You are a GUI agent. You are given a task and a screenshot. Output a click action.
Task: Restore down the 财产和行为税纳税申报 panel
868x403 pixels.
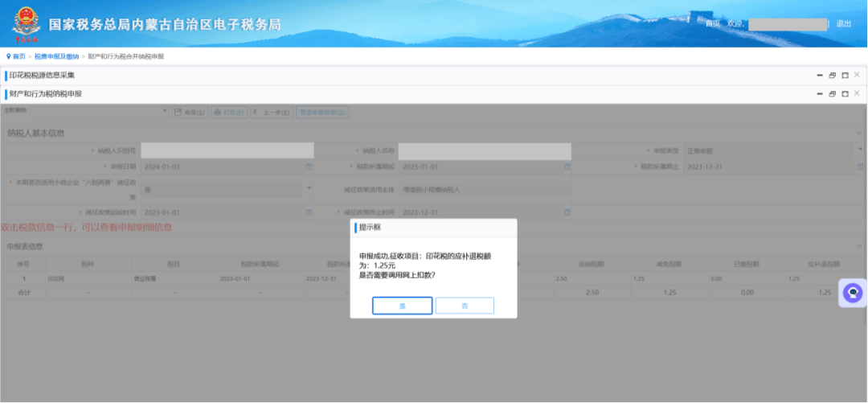tap(833, 94)
